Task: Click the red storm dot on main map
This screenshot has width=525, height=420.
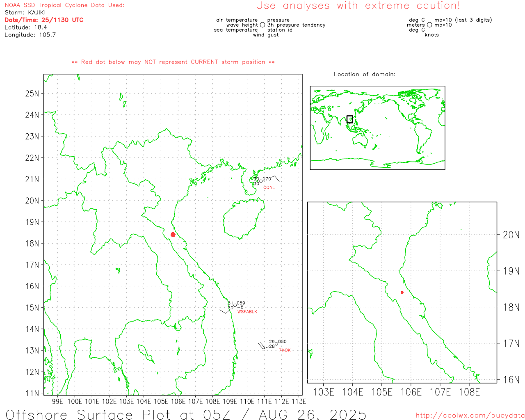Action: [x=173, y=235]
